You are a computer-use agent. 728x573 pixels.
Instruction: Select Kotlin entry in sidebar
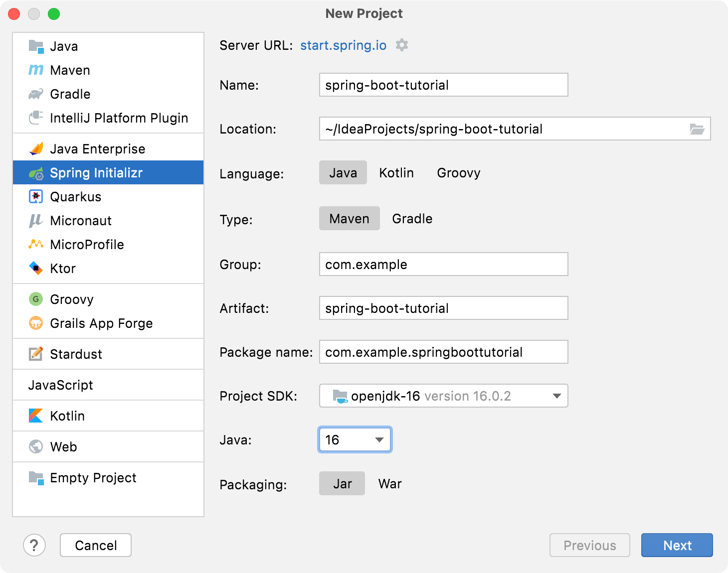[108, 416]
